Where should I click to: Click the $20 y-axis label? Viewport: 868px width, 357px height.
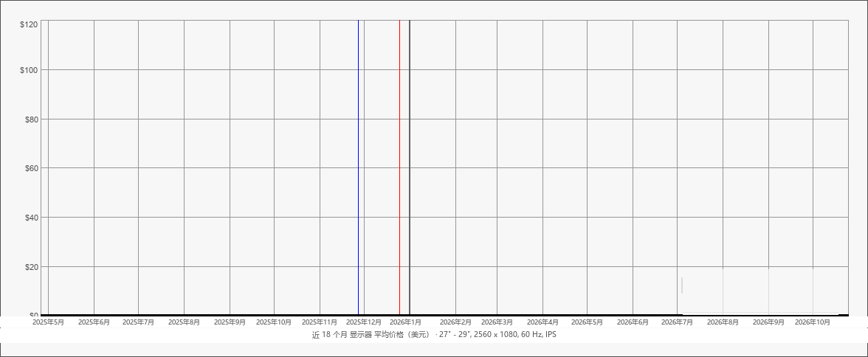[30, 266]
